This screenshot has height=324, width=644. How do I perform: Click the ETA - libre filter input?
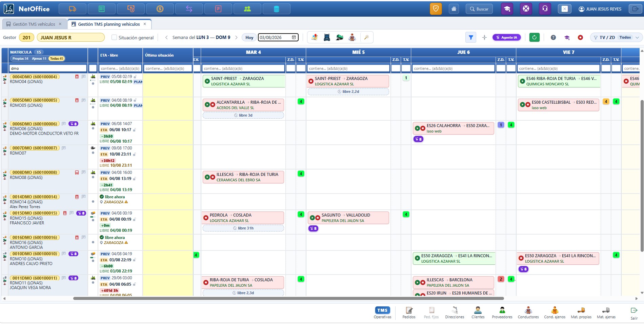click(120, 68)
